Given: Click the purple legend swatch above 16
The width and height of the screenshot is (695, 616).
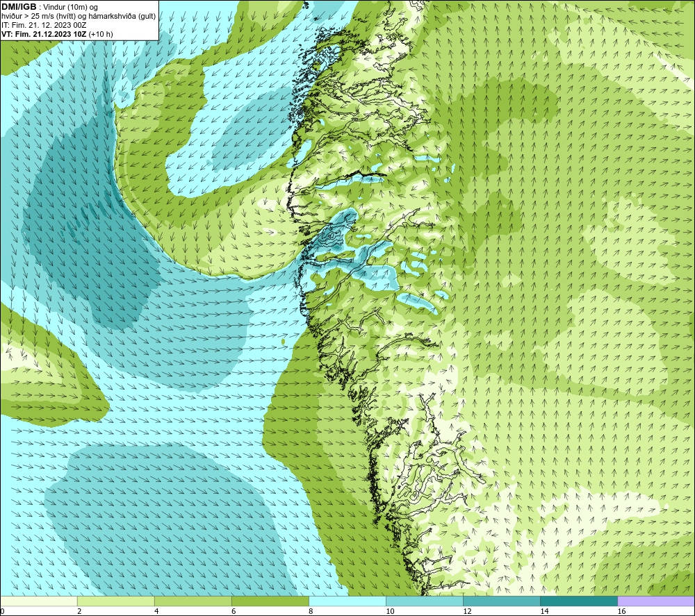Looking at the screenshot, I should [x=655, y=601].
